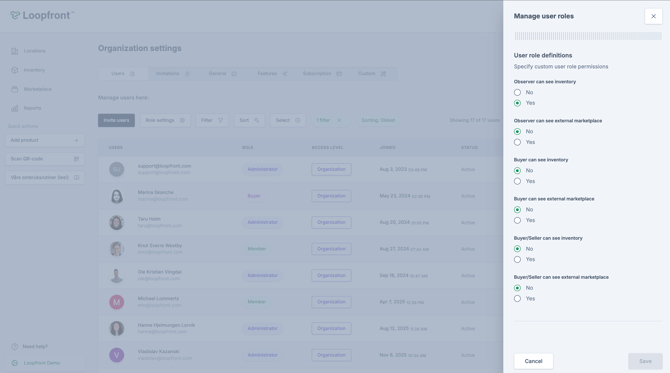Click Marina Skanche's avatar
This screenshot has width=670, height=373.
tap(117, 196)
